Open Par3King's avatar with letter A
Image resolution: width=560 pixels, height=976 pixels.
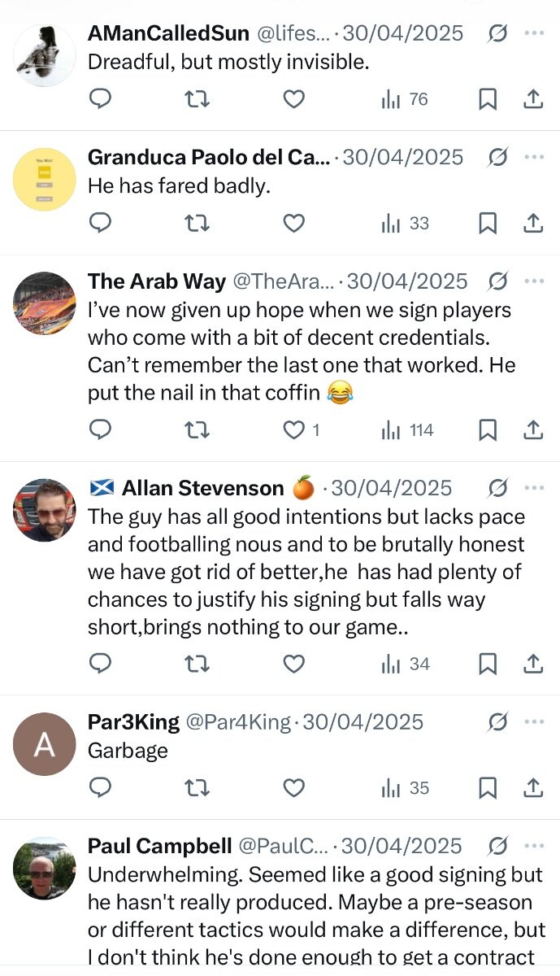[45, 744]
